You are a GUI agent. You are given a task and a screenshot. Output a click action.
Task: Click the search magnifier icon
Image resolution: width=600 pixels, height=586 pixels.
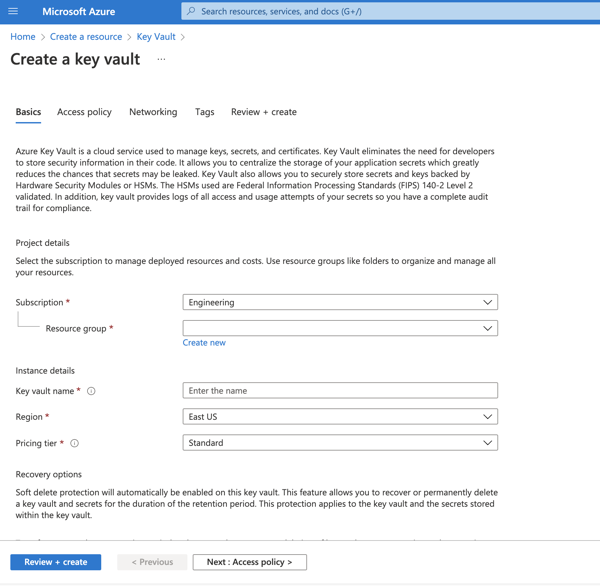(x=191, y=11)
